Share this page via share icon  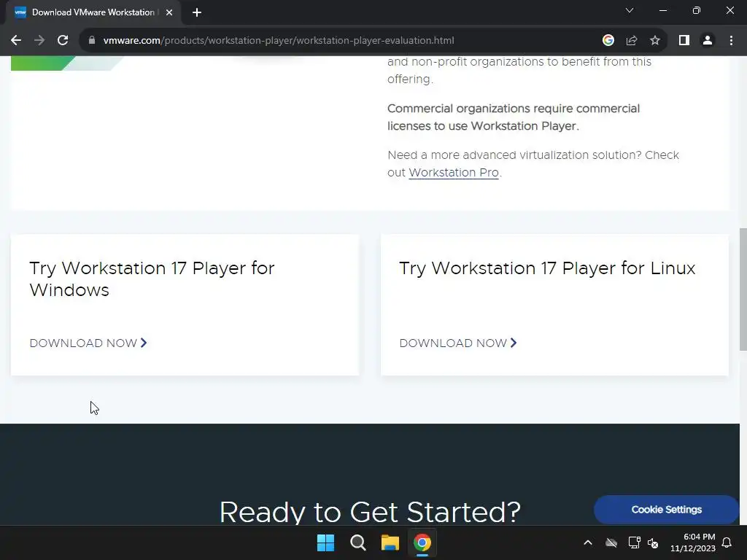click(632, 41)
